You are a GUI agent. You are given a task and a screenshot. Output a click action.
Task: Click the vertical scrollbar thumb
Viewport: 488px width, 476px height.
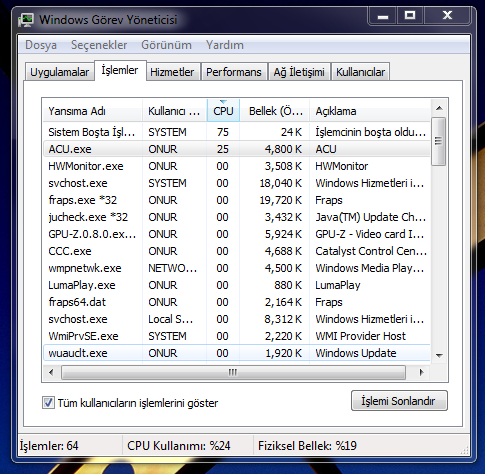[x=439, y=141]
